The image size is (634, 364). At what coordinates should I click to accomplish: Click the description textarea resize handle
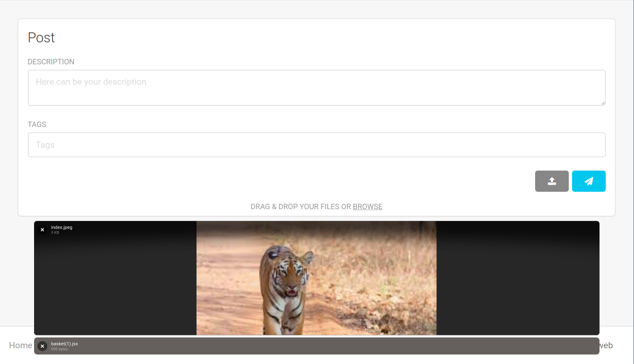(x=603, y=103)
